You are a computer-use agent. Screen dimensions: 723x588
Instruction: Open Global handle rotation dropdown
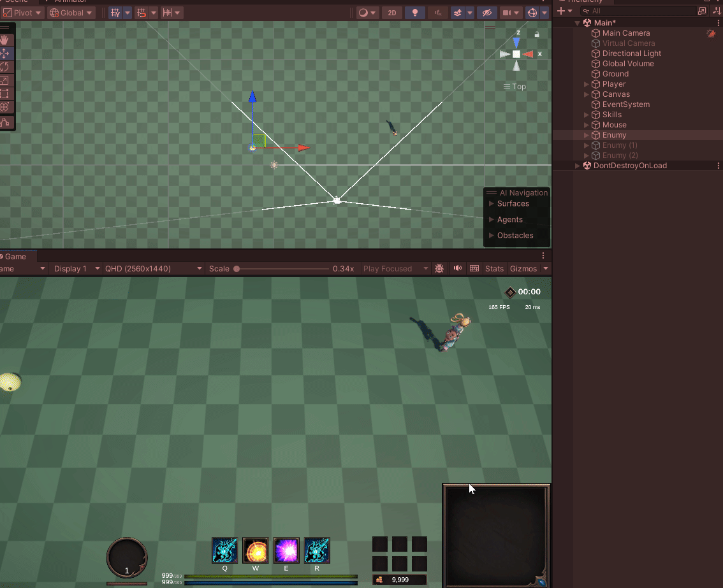pyautogui.click(x=71, y=13)
